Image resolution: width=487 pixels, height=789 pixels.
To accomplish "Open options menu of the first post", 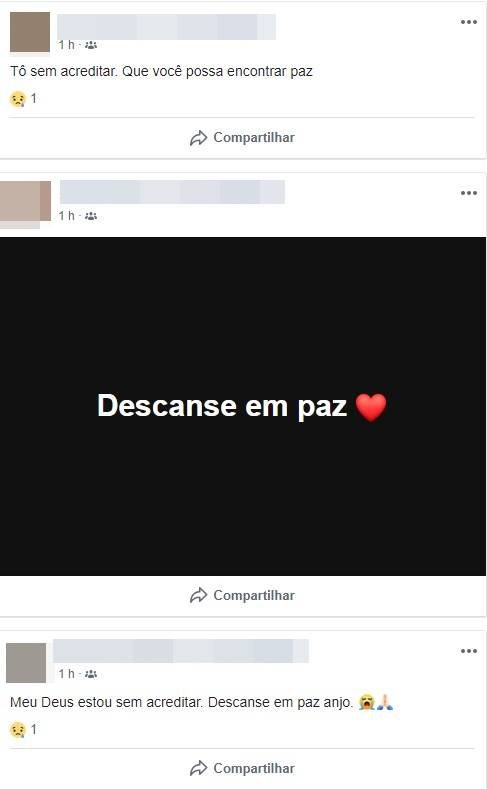I will click(468, 22).
